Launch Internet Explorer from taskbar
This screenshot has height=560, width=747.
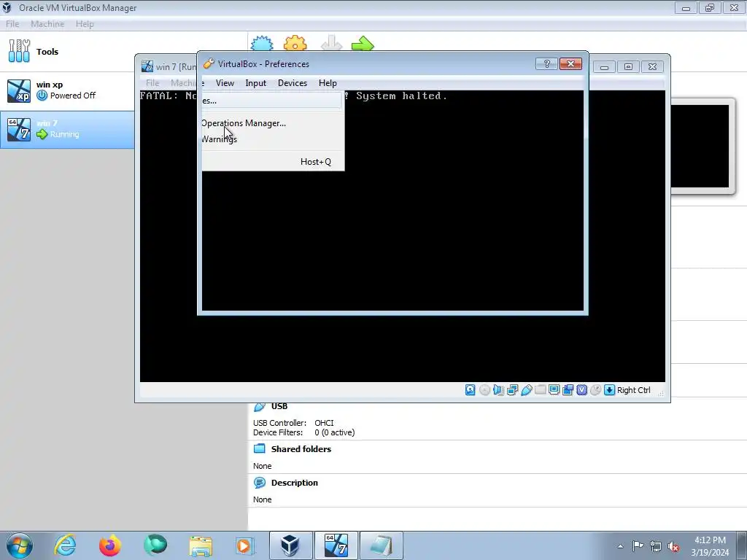pyautogui.click(x=65, y=545)
